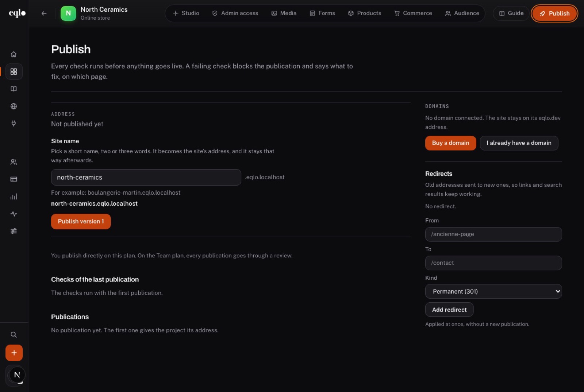This screenshot has width=584, height=392.
Task: Open the bar chart analytics icon
Action: [x=14, y=197]
